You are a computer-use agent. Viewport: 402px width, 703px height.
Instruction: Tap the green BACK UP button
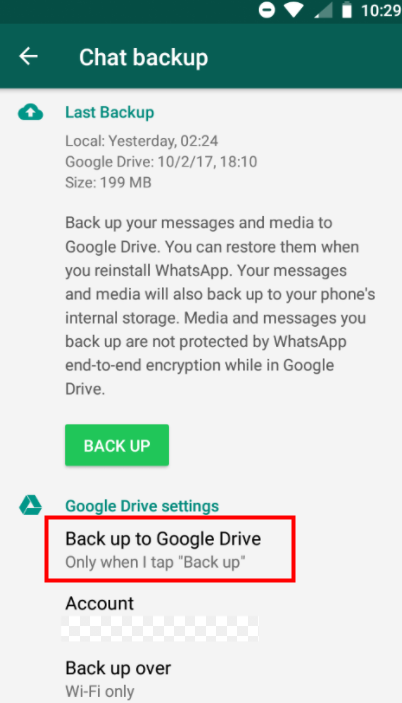117,445
